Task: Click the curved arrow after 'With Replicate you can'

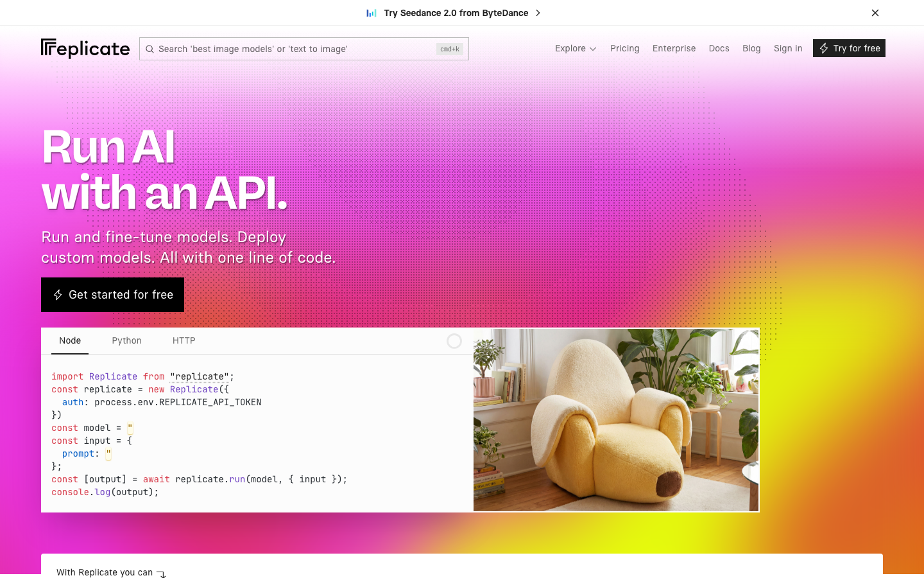Action: [x=160, y=575]
